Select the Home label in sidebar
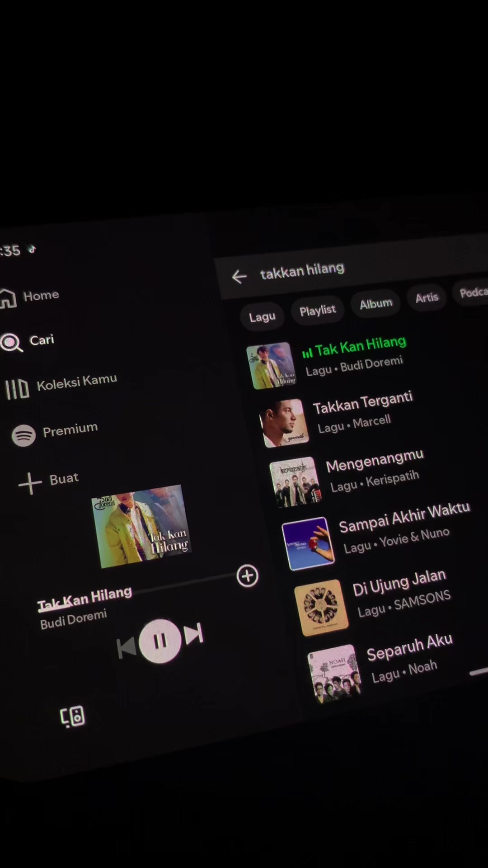 tap(41, 296)
